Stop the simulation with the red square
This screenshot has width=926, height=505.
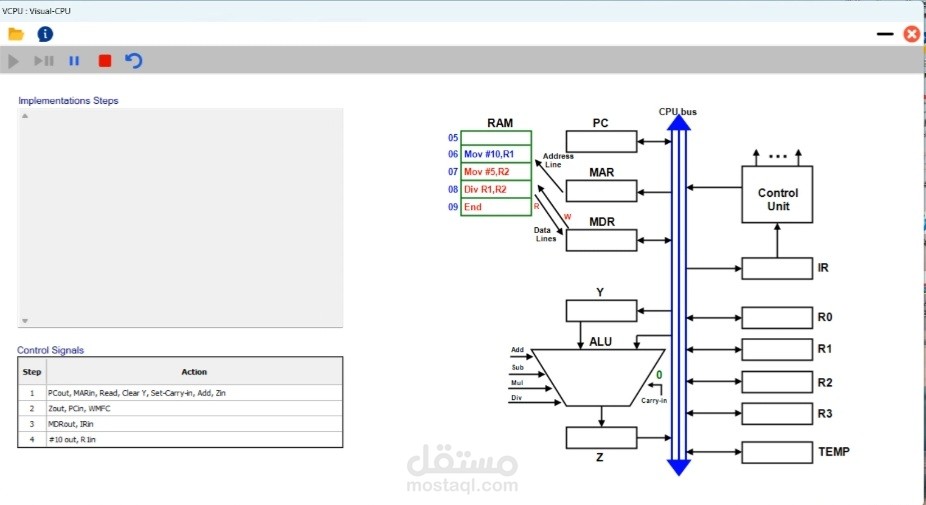click(x=105, y=61)
